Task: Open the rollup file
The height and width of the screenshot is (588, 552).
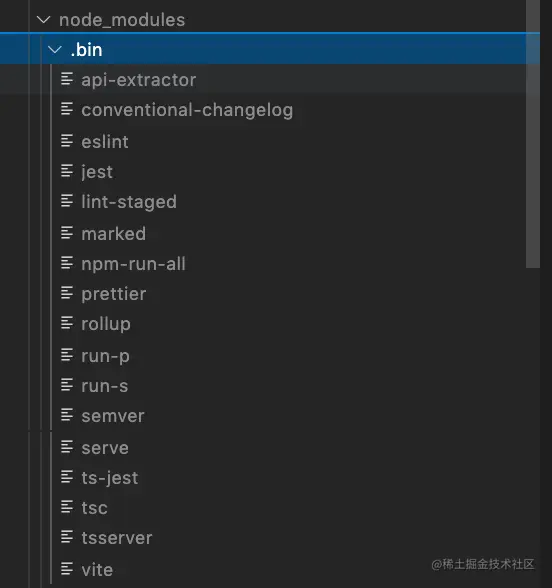Action: pos(106,324)
